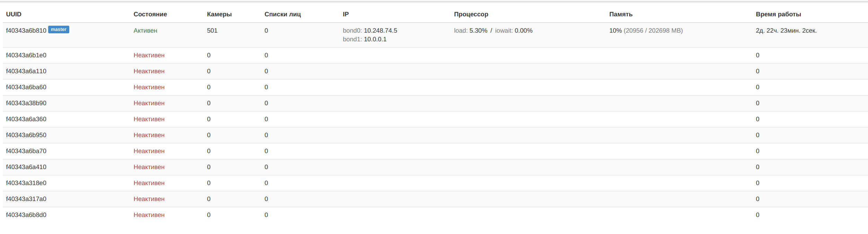Click the Состояние column header
The width and height of the screenshot is (868, 234).
click(x=150, y=14)
